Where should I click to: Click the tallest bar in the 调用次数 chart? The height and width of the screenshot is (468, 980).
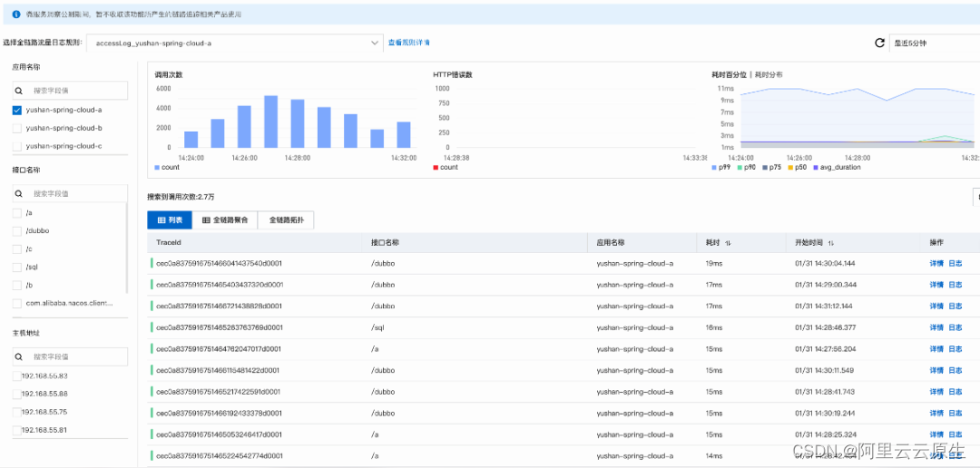click(270, 122)
